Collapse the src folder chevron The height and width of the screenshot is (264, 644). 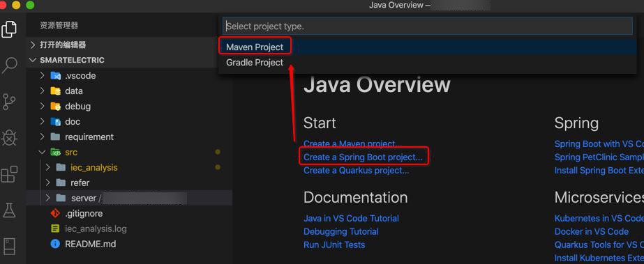click(x=42, y=152)
